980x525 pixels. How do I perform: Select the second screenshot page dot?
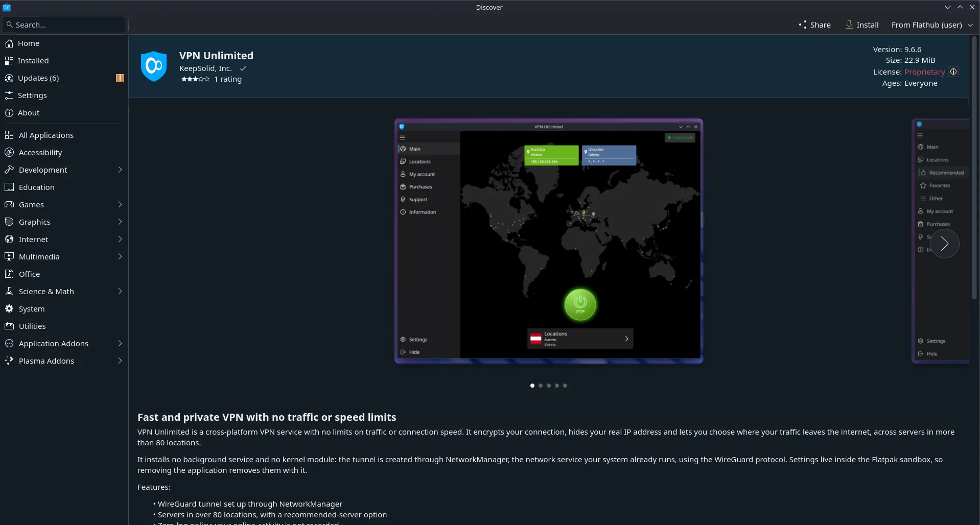[541, 386]
